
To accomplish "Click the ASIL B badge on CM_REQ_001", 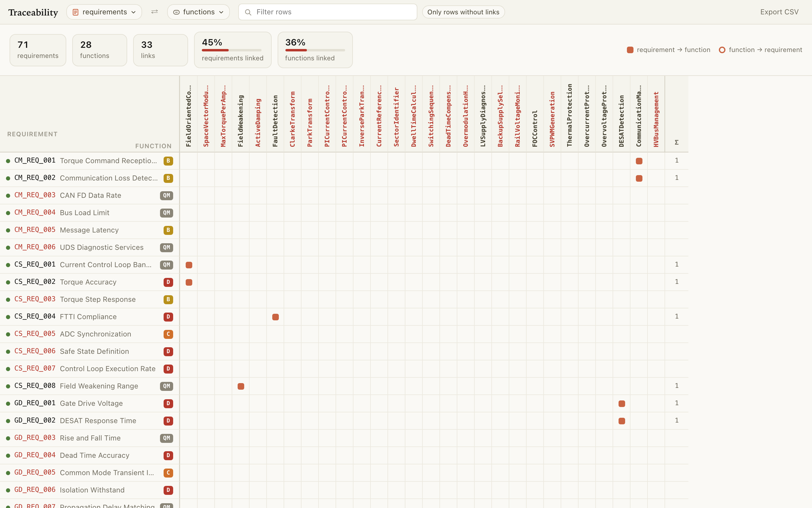I will click(168, 160).
